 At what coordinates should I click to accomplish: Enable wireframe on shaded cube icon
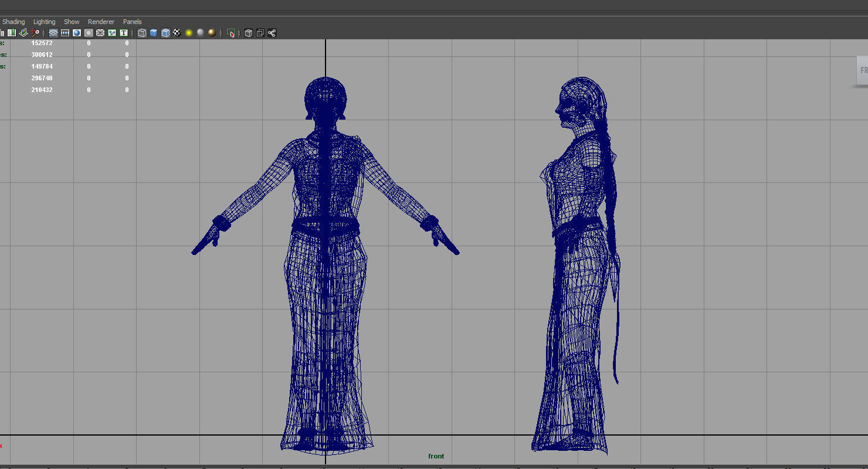(x=165, y=33)
